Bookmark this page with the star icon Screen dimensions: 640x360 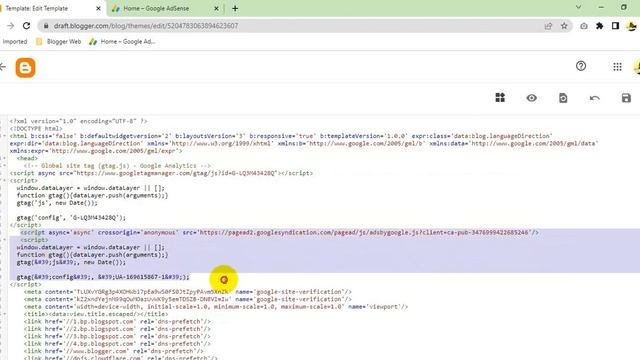coord(564,26)
